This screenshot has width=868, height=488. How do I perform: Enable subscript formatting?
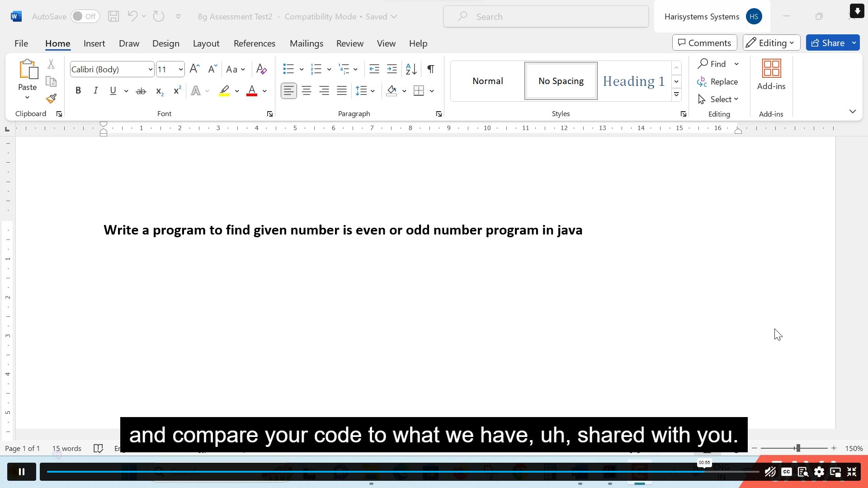pos(159,90)
